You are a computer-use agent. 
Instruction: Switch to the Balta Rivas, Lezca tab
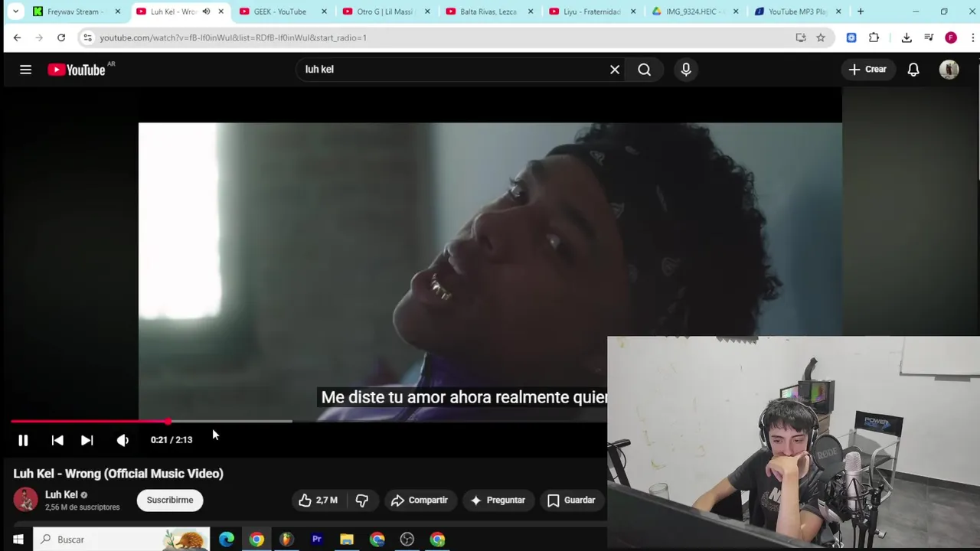(x=488, y=11)
